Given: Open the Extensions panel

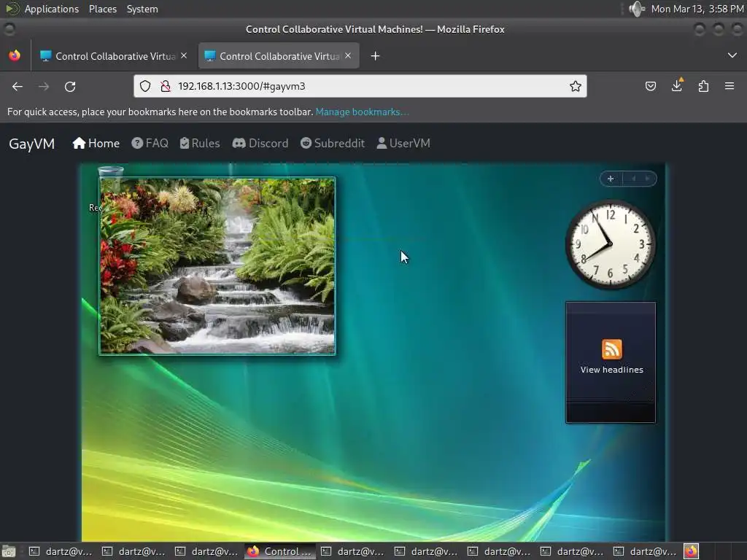Looking at the screenshot, I should [x=703, y=86].
